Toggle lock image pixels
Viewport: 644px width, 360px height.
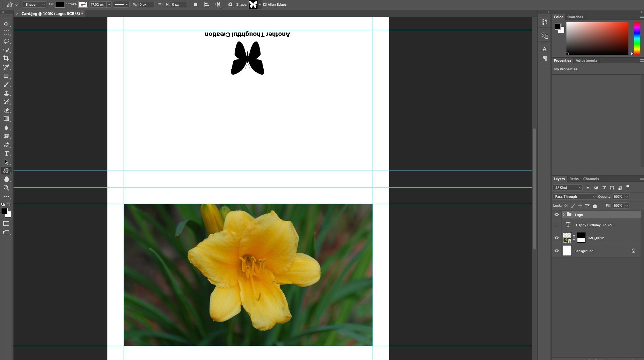point(573,206)
